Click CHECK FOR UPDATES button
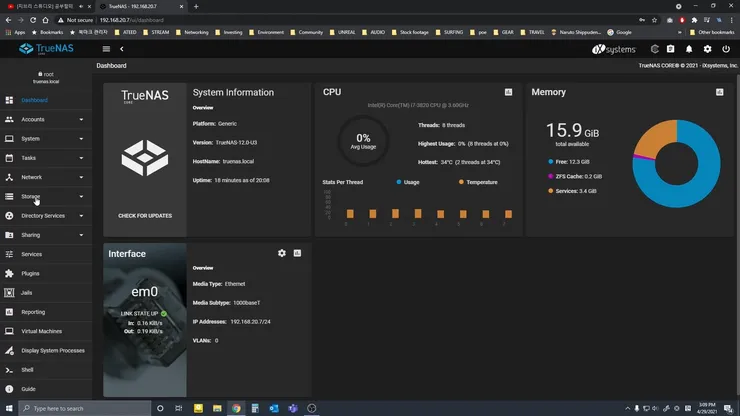This screenshot has width=740, height=416. (x=145, y=216)
